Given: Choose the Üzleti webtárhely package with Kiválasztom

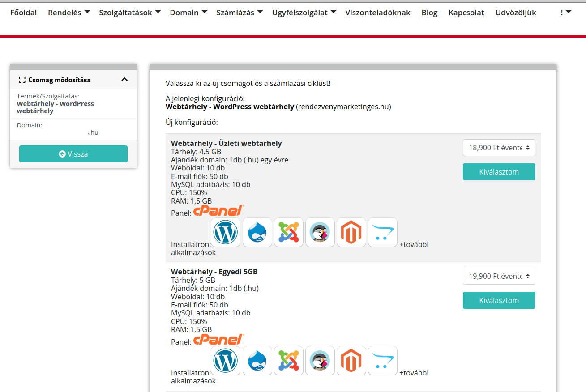Looking at the screenshot, I should click(x=499, y=172).
